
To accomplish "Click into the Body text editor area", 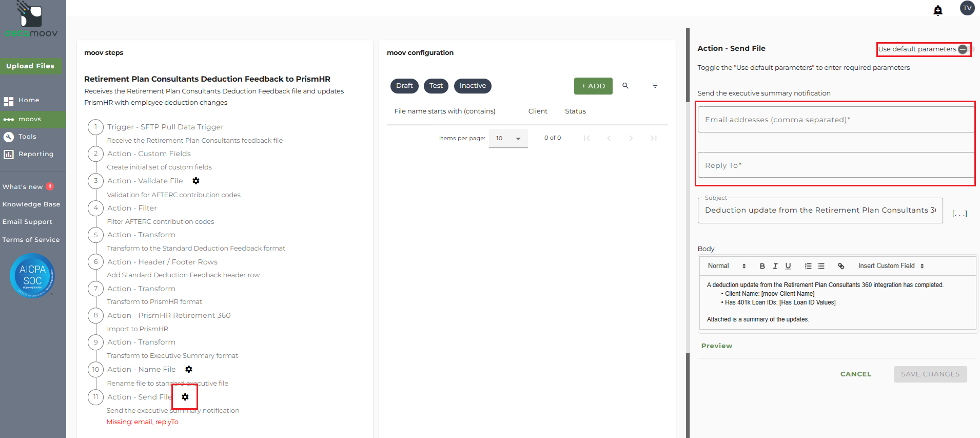I will 837,302.
